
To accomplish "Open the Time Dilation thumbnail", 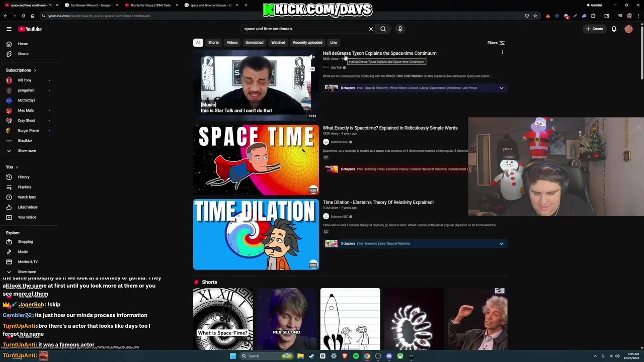I will click(x=256, y=235).
